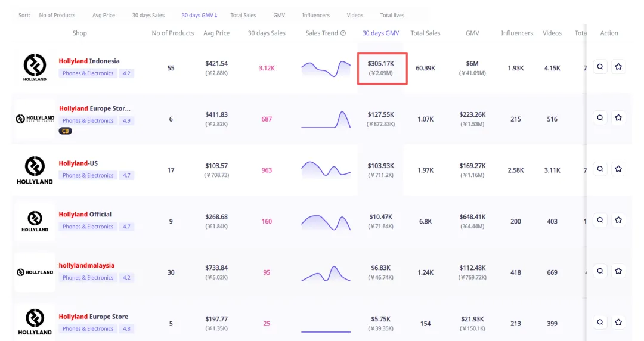Image resolution: width=644 pixels, height=341 pixels.
Task: Click search icon for Hollyland Indonesia row
Action: tap(600, 67)
